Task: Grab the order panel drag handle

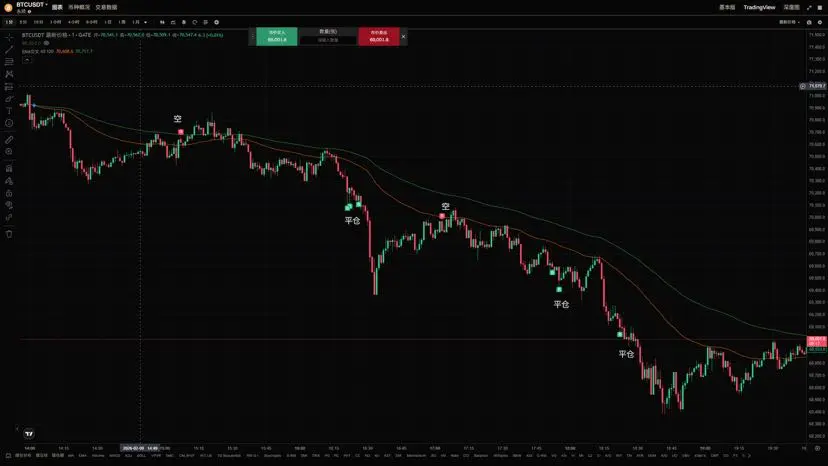Action: pos(252,36)
